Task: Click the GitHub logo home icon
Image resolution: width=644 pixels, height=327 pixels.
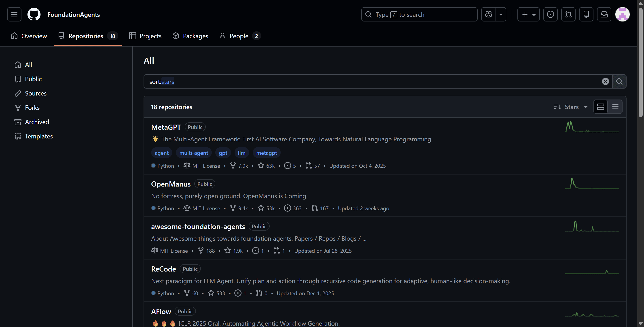Action: (x=34, y=15)
